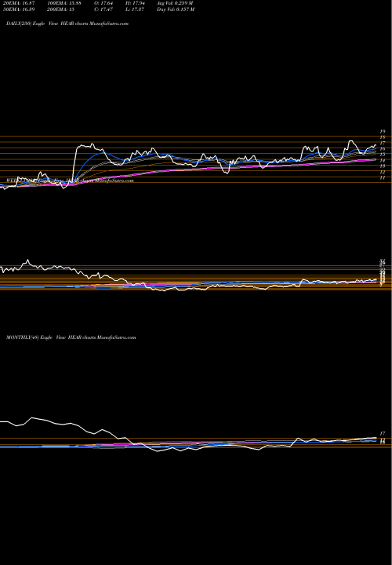Click the DAILY(250) Eagle View chart title
This screenshot has height=565, width=392.
coord(67,24)
